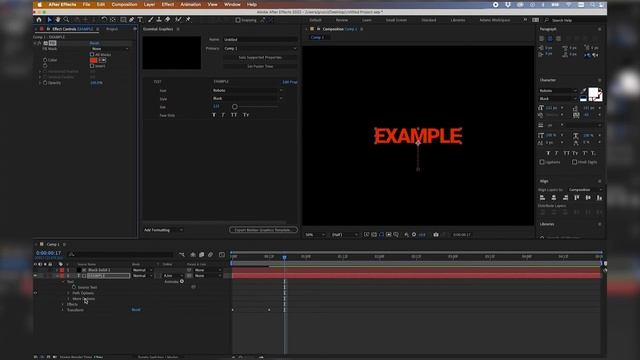Image resolution: width=640 pixels, height=360 pixels.
Task: Switch to the Project panel tab
Action: tap(112, 29)
